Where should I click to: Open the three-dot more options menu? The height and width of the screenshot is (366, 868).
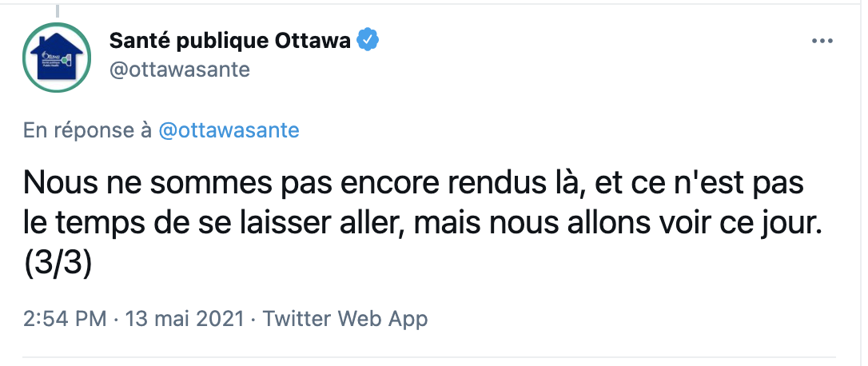[x=822, y=42]
